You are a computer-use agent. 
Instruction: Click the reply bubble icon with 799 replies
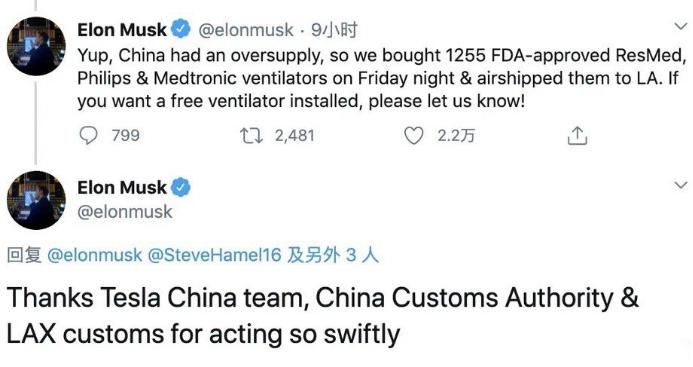(x=88, y=136)
